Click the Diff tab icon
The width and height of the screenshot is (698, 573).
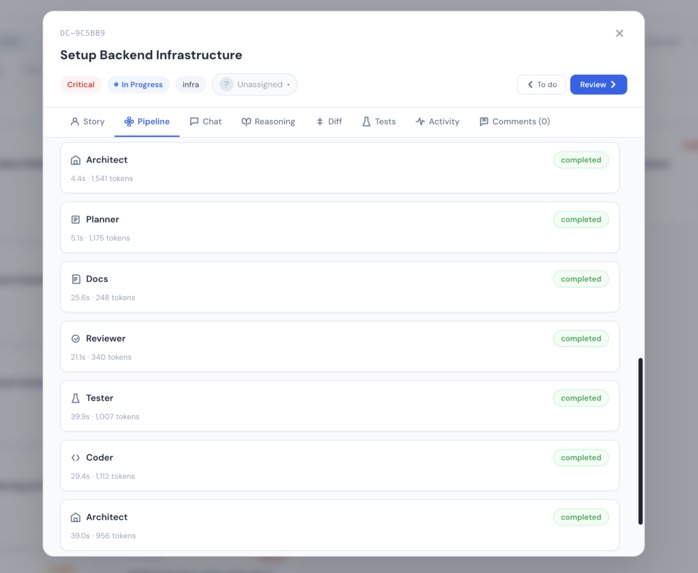(320, 122)
